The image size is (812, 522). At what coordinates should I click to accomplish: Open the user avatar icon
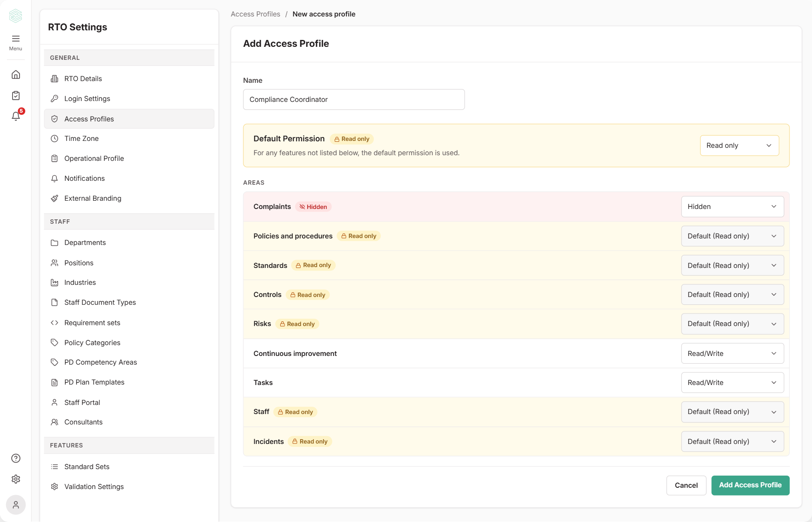tap(16, 505)
